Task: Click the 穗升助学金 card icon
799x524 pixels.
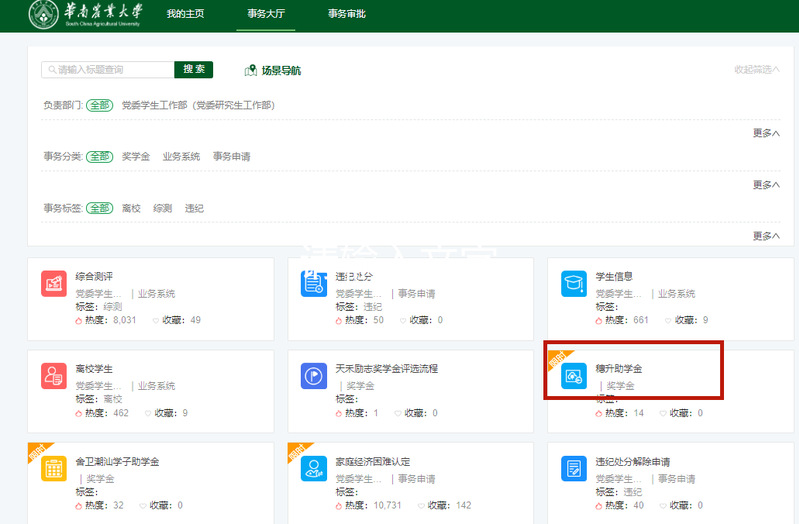Action: (574, 376)
